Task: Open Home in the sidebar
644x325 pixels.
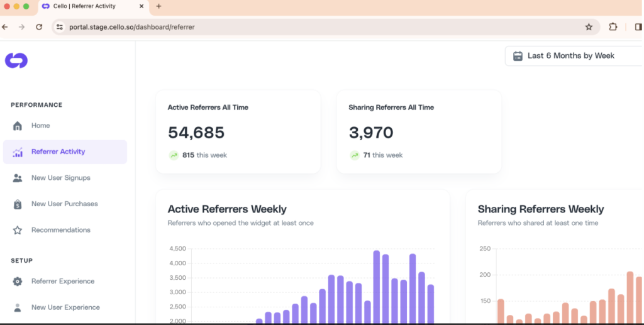Action: pyautogui.click(x=65, y=126)
